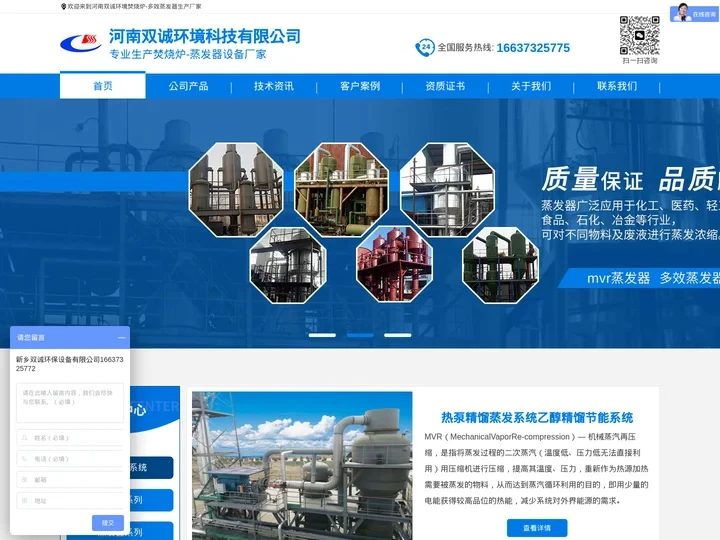This screenshot has height=540, width=720.
Task: Click the welcome text at page top
Action: point(134,6)
